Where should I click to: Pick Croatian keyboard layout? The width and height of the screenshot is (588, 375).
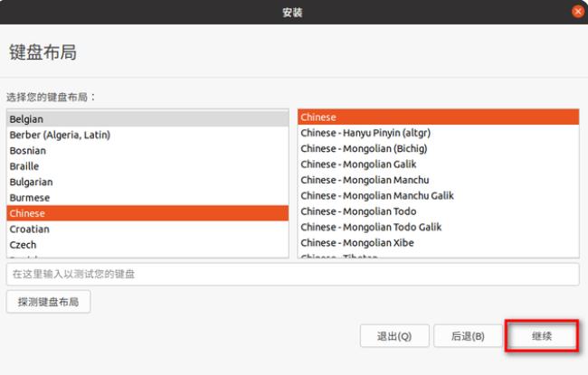point(147,229)
